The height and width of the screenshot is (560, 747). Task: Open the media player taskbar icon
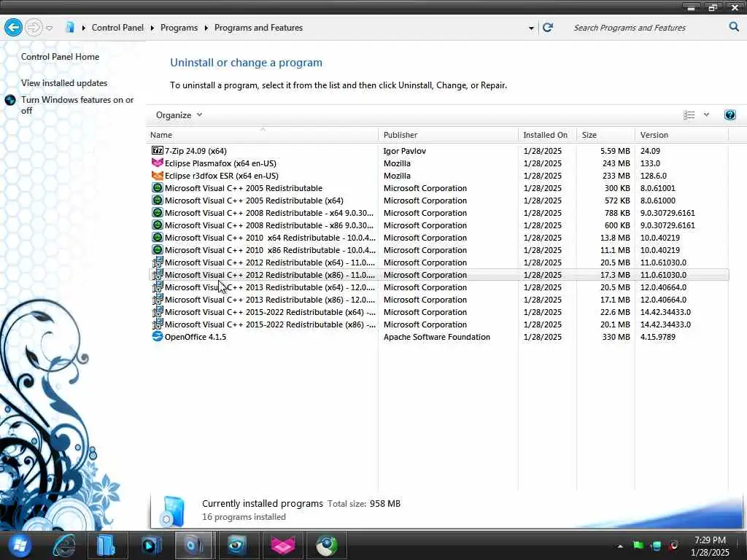(x=151, y=545)
